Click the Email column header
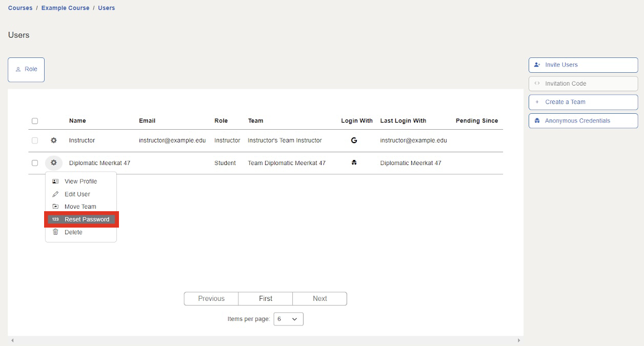This screenshot has height=346, width=644. coord(147,121)
